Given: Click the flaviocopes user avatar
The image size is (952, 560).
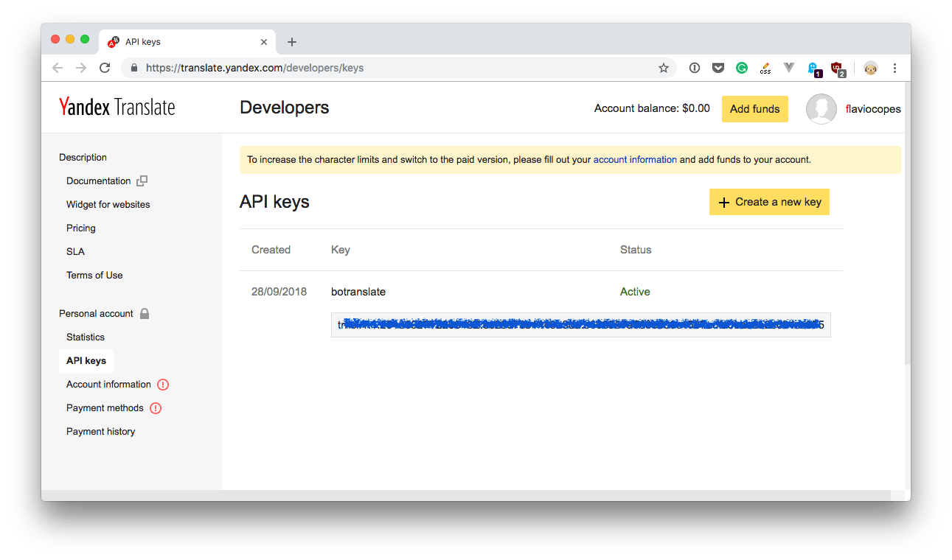Looking at the screenshot, I should pos(821,109).
